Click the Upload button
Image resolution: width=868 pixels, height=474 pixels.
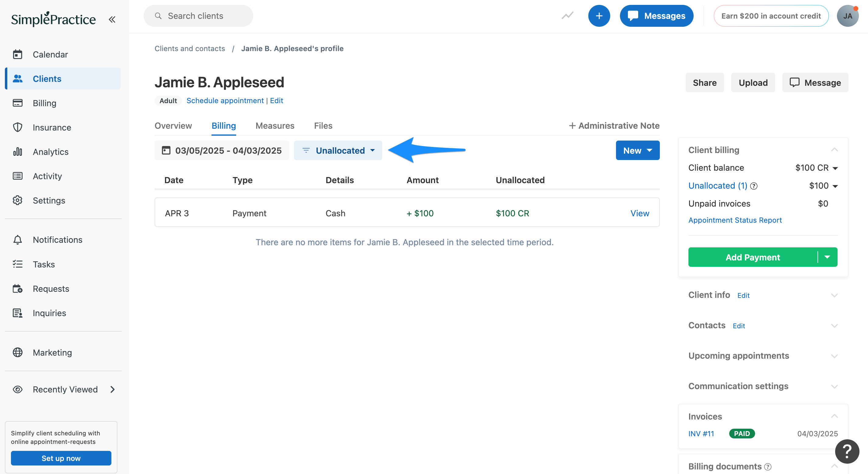point(753,82)
